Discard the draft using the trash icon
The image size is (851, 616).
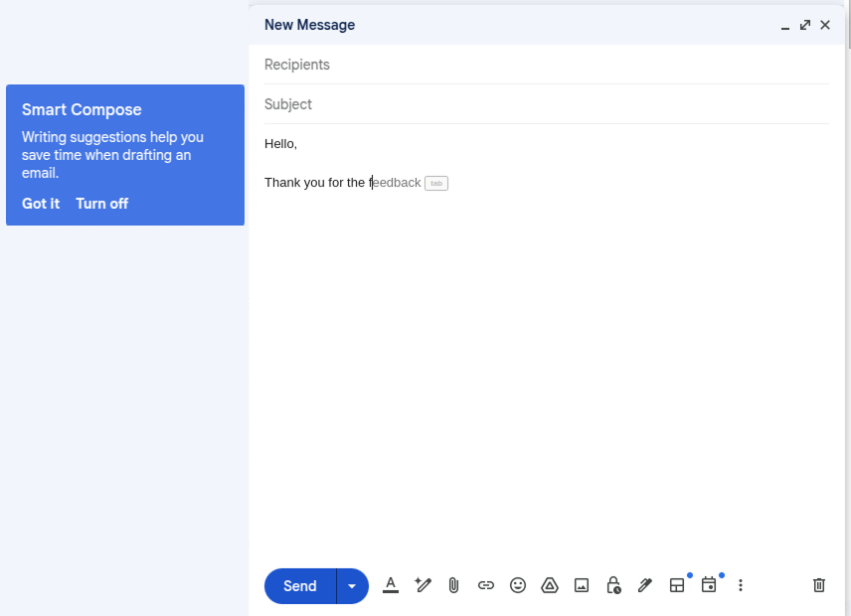[818, 585]
